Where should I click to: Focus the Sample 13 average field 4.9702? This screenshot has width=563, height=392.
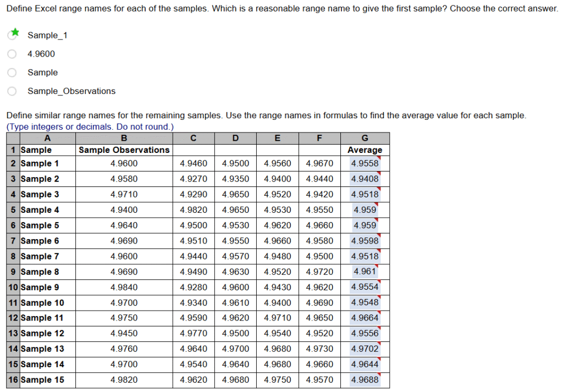[365, 349]
